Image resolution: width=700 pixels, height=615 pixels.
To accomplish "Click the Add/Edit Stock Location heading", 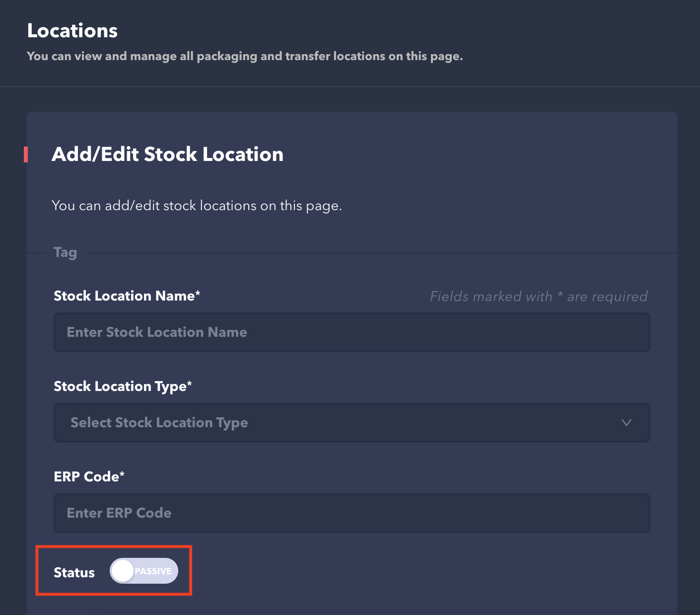I will coord(167,154).
